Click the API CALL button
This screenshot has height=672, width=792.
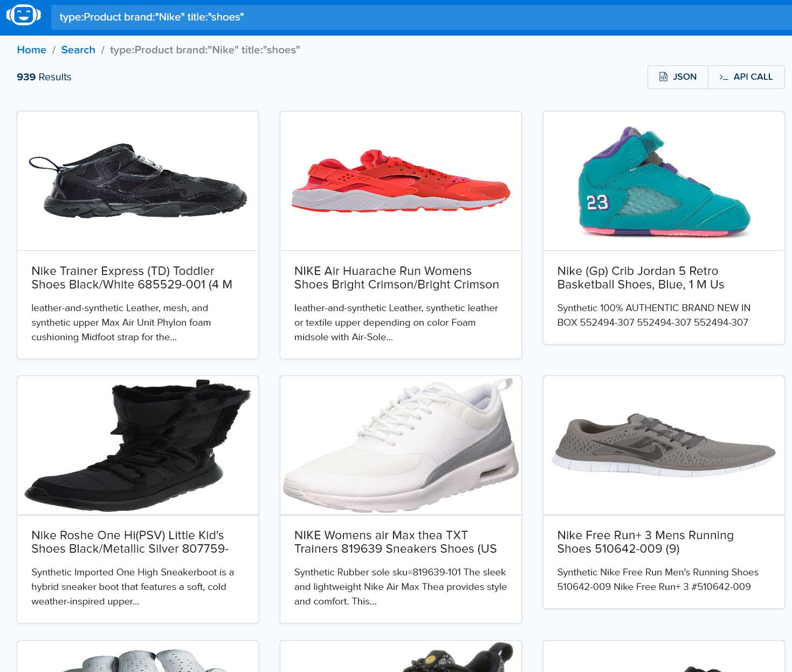pos(746,77)
